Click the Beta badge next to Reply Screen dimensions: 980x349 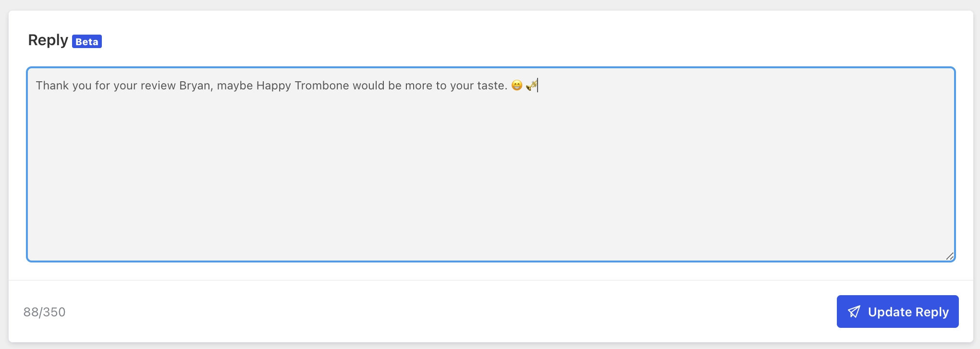click(x=87, y=42)
